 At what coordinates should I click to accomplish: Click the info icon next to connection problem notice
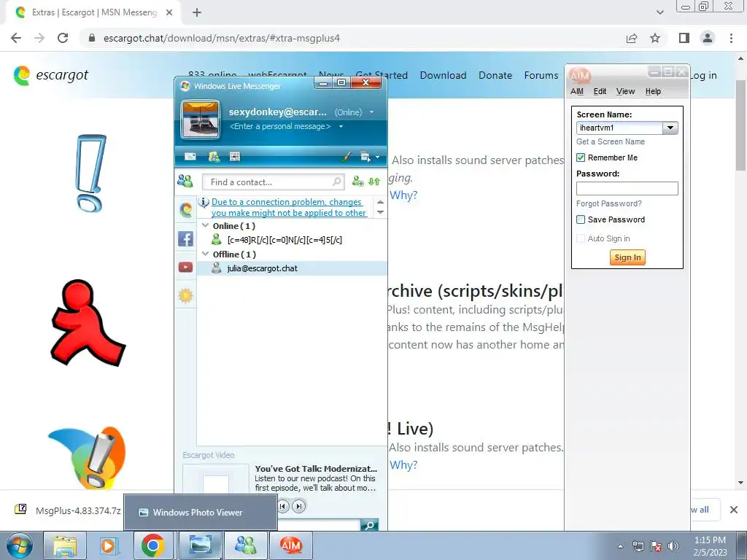pos(204,202)
